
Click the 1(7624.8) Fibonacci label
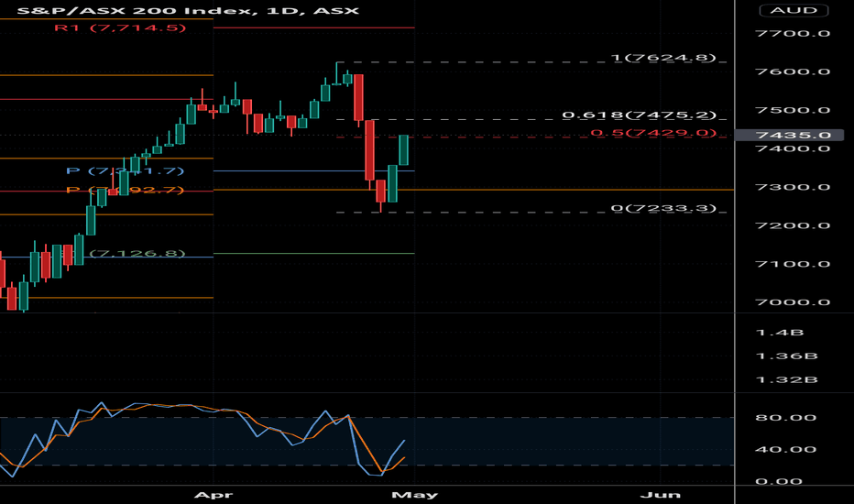pyautogui.click(x=663, y=57)
